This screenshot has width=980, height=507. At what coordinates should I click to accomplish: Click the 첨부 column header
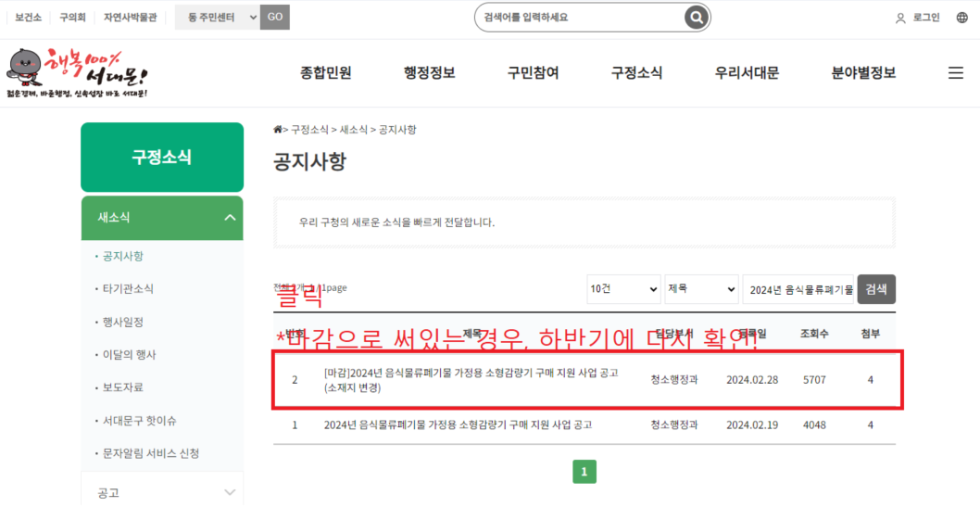(x=871, y=334)
